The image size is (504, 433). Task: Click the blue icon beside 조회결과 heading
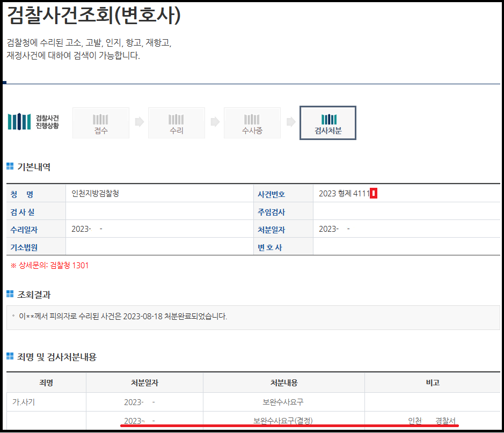pyautogui.click(x=10, y=294)
